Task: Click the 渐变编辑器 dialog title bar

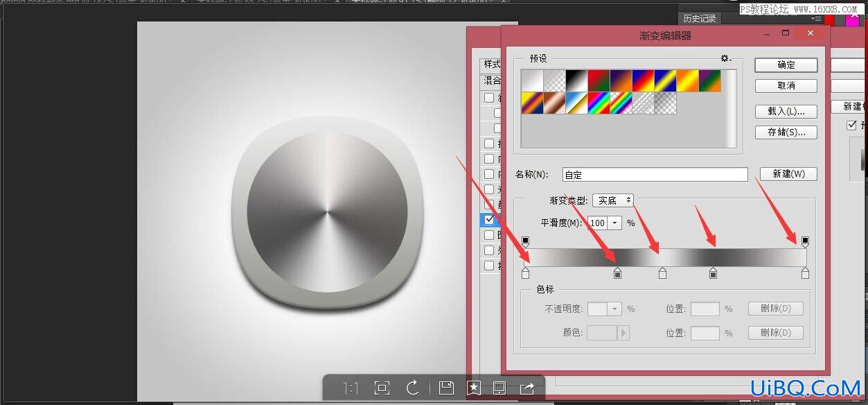Action: [665, 35]
